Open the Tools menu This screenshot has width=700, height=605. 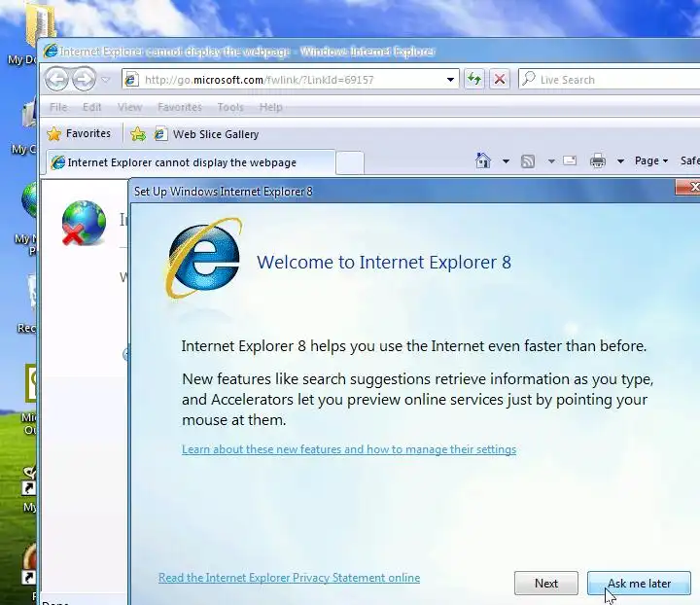[230, 107]
